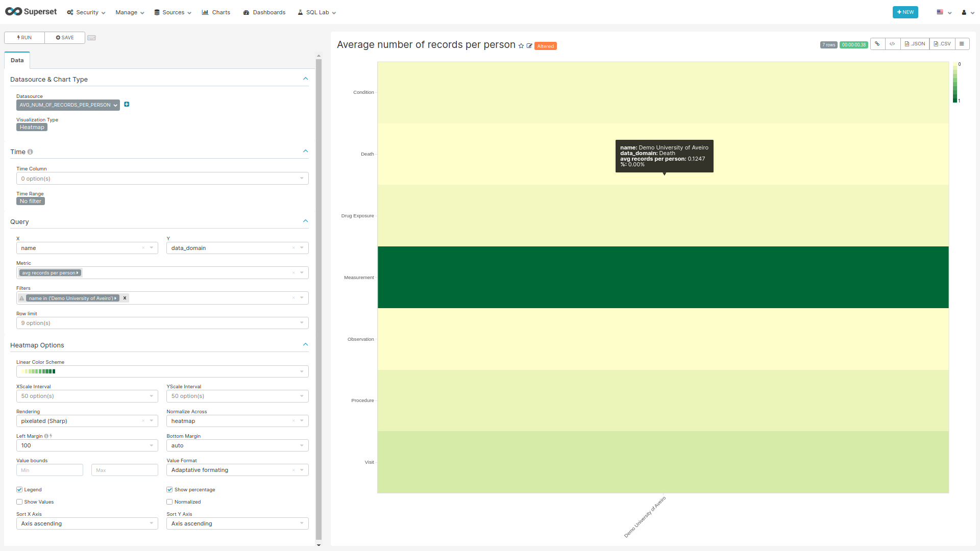Toggle the Legend checkbox
980x551 pixels.
19,490
